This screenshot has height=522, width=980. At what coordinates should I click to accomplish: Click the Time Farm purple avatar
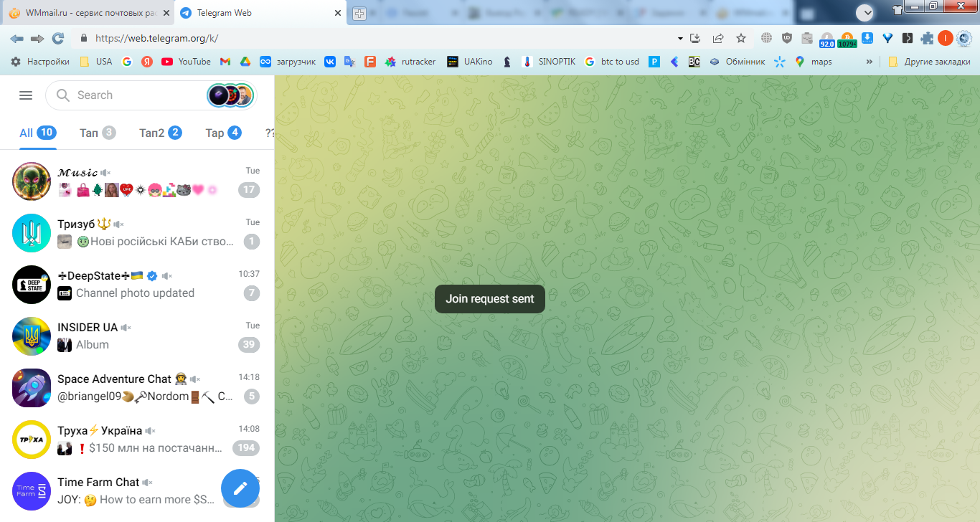[x=32, y=491]
